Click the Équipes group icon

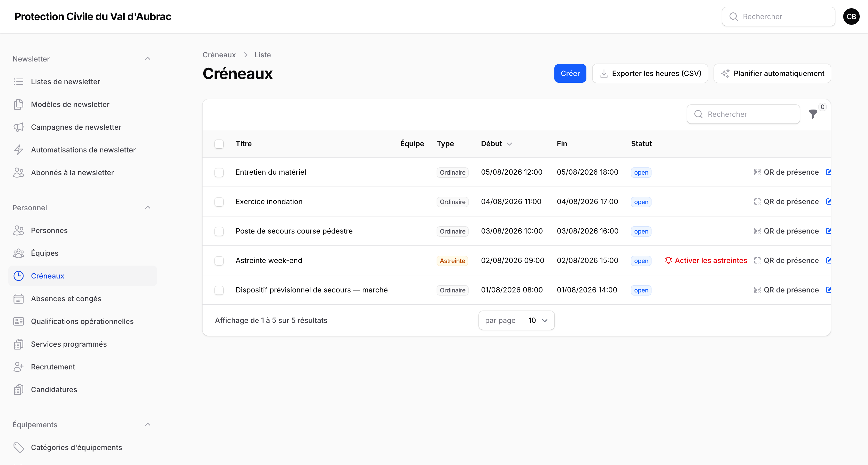[19, 253]
